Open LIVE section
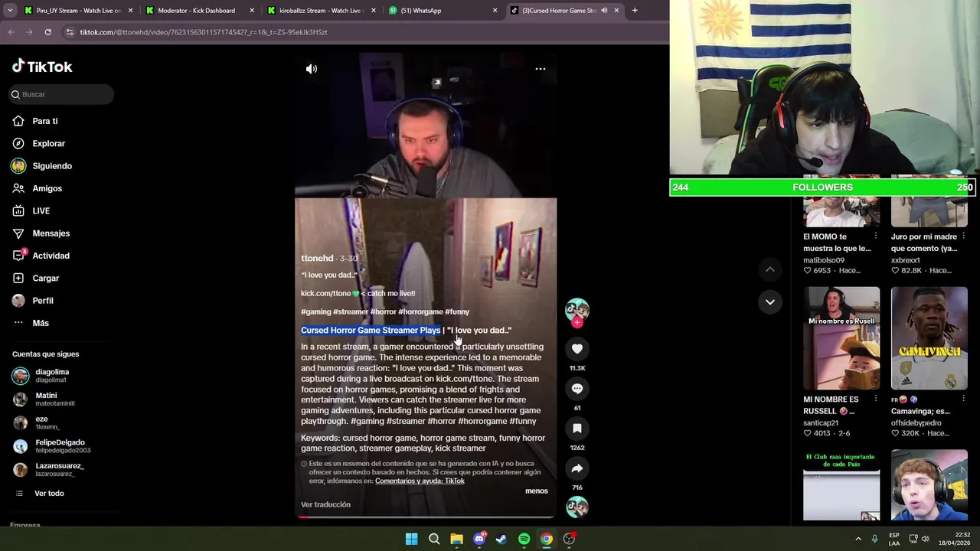Viewport: 980px width, 551px height. [x=41, y=210]
